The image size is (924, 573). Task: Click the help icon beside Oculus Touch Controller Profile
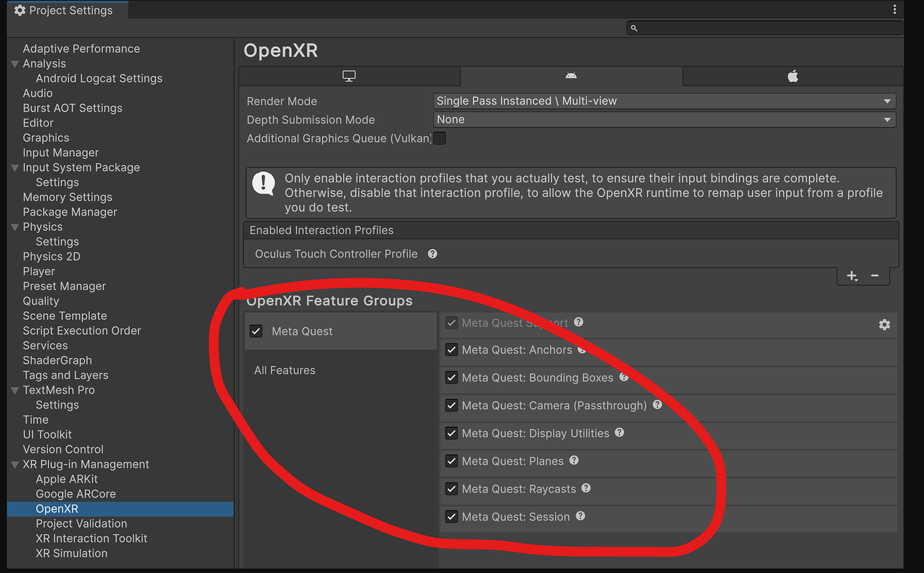tap(432, 254)
